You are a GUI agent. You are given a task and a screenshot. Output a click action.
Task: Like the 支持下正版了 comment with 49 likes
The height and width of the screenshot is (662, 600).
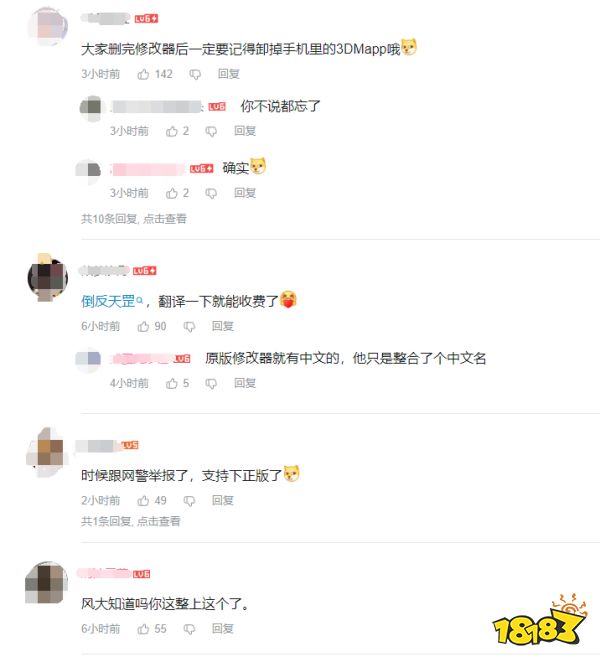(x=143, y=501)
